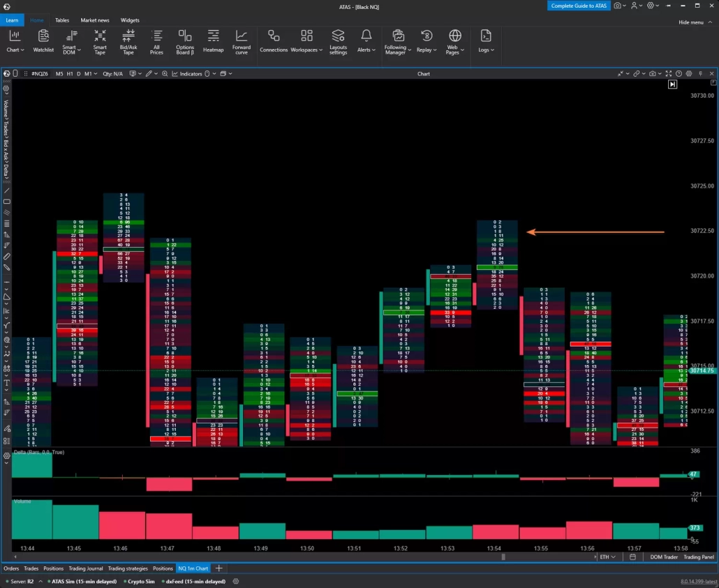
Task: Toggle the Indicators mouse mode icon
Action: click(x=207, y=74)
